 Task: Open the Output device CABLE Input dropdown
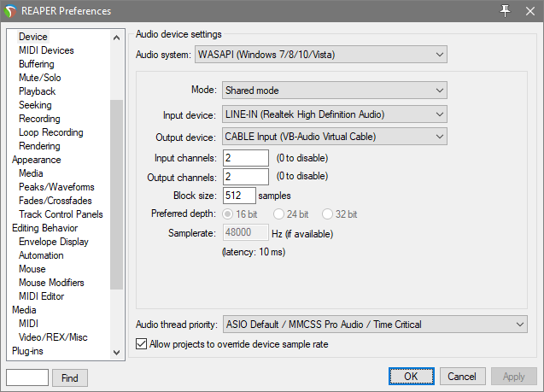pos(335,136)
